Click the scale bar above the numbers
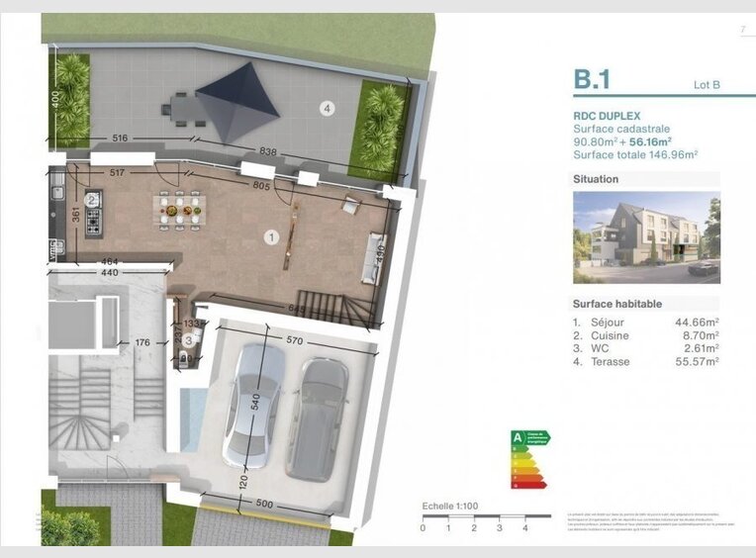This screenshot has width=756, height=558. point(487,516)
